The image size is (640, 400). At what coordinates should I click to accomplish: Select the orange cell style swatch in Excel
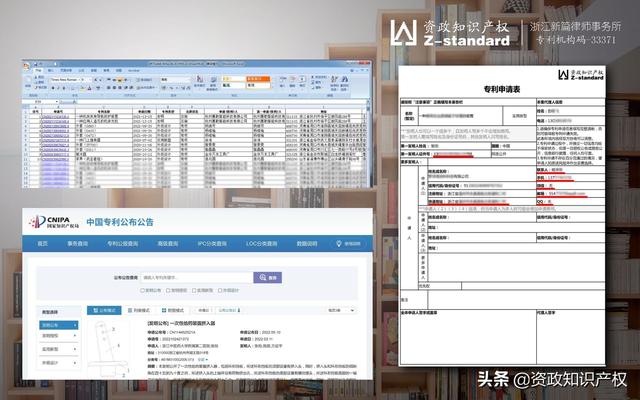coord(258,79)
